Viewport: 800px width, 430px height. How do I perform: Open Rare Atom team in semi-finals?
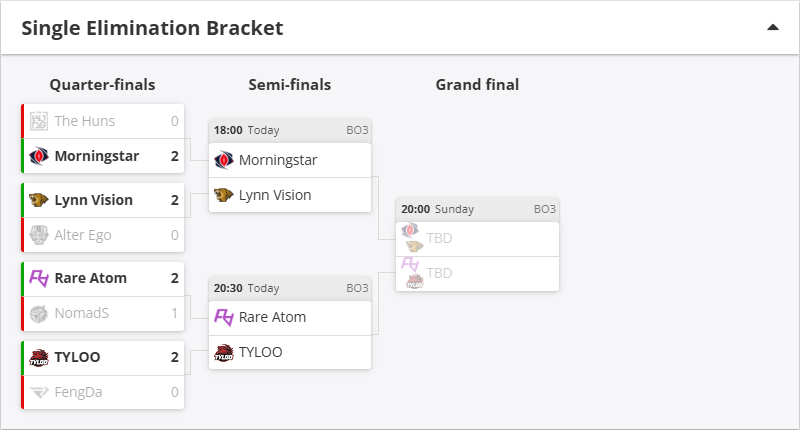coord(272,317)
